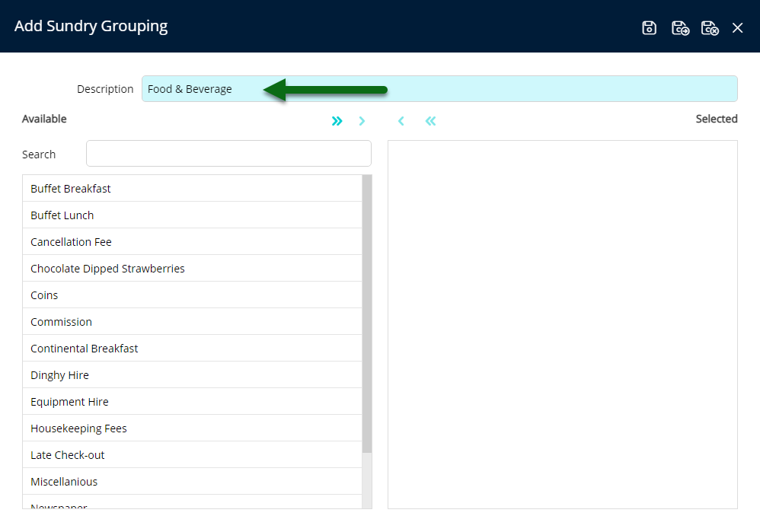Select Continental Breakfast from Available
The image size is (760, 532).
coord(85,349)
